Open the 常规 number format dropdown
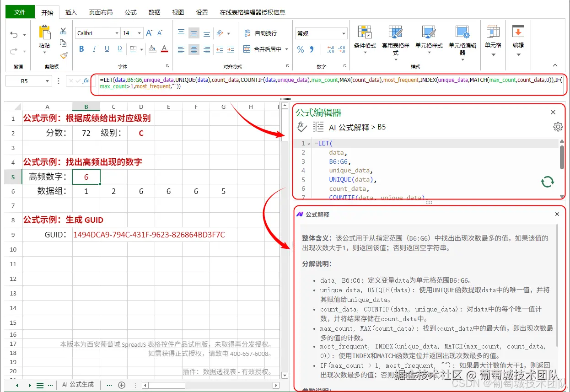This screenshot has width=570, height=392. pyautogui.click(x=320, y=33)
